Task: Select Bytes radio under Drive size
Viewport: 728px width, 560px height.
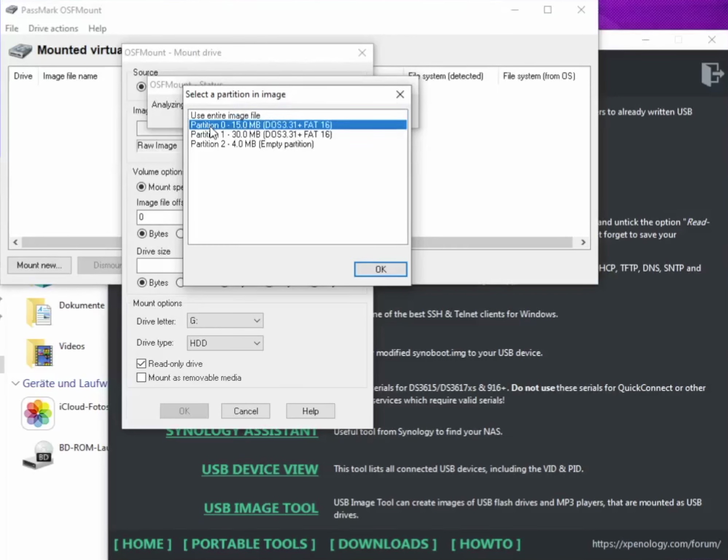Action: (x=142, y=283)
